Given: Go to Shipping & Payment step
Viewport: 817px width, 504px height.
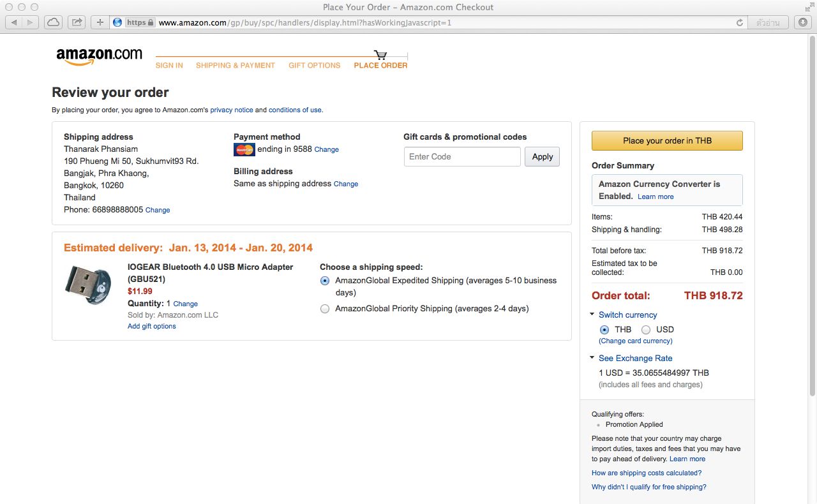Looking at the screenshot, I should [235, 66].
